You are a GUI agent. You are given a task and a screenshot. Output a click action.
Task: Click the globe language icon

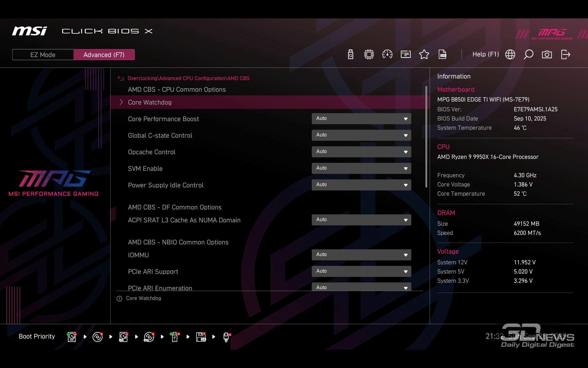point(510,55)
